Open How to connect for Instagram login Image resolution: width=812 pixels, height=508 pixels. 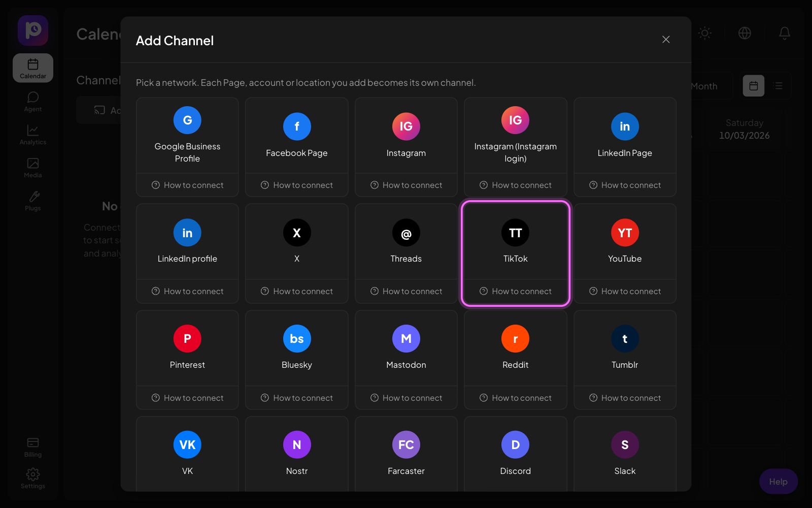pos(515,185)
